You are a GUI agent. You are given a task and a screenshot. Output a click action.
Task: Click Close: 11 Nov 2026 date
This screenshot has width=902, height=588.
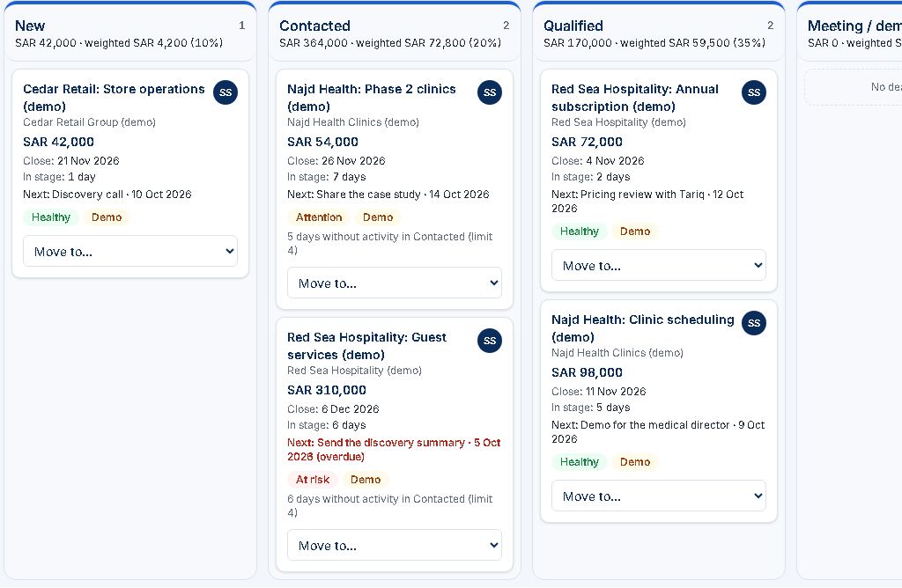pyautogui.click(x=599, y=392)
